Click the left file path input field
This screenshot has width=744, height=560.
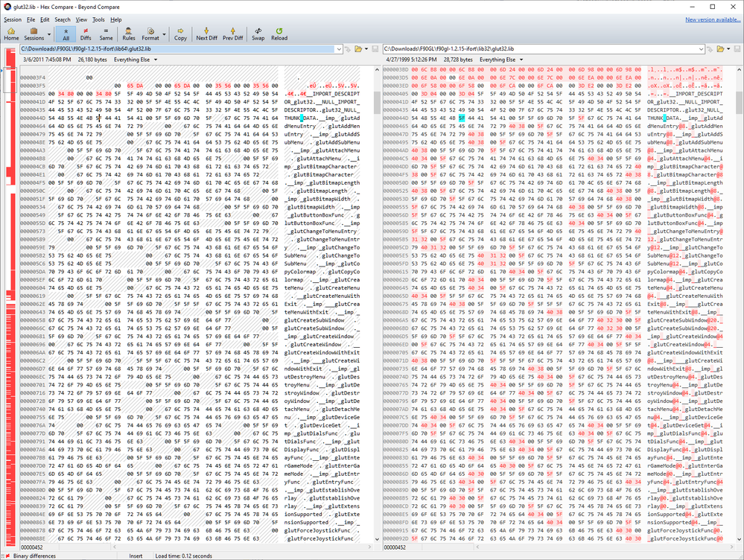179,48
